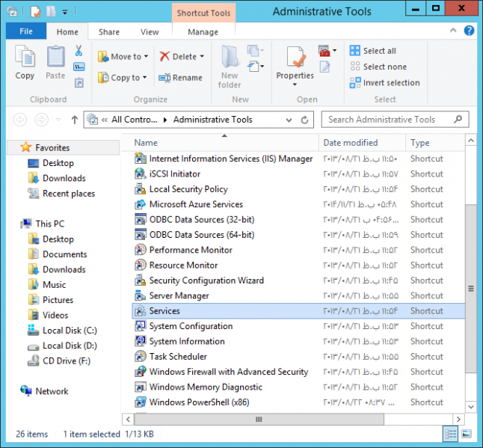This screenshot has height=448, width=483.
Task: Expand the address bar history dropdown
Action: [289, 120]
